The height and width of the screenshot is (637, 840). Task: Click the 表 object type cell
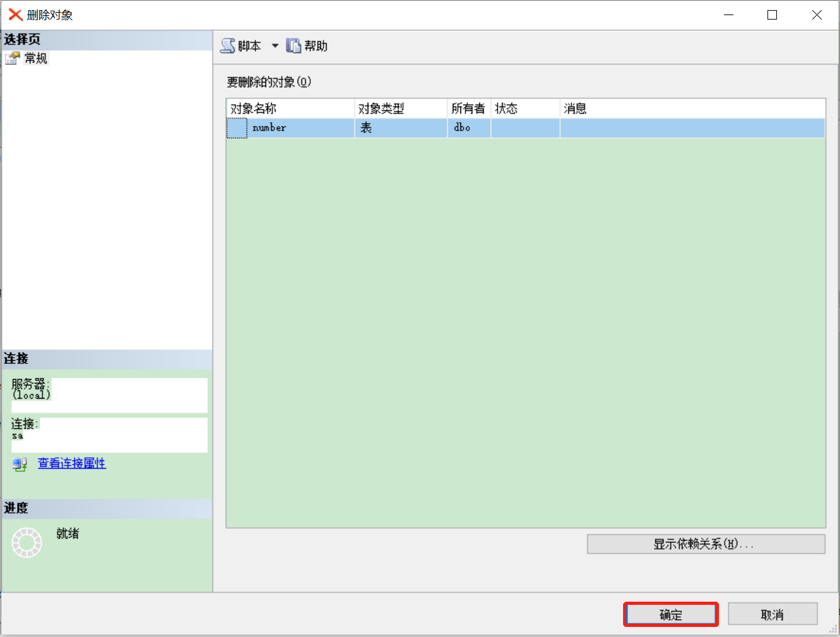[401, 128]
